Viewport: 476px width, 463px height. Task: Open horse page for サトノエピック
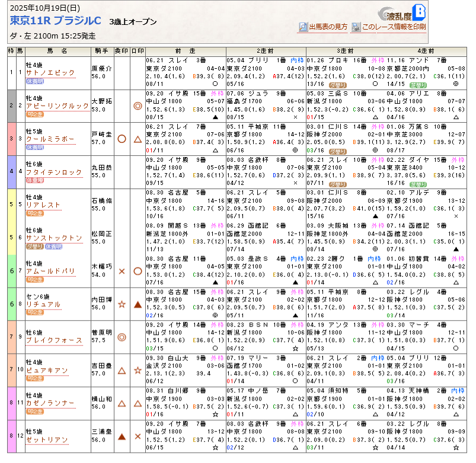50,73
